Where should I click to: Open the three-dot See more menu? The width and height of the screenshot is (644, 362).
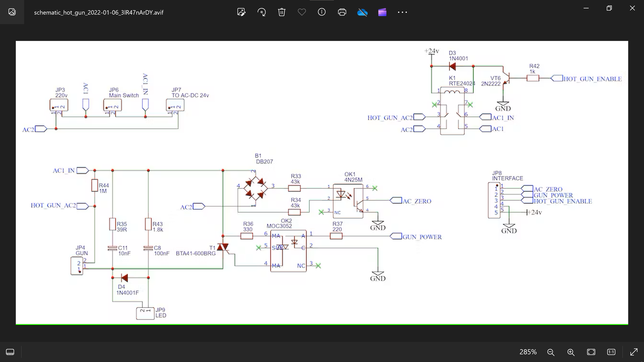point(402,12)
